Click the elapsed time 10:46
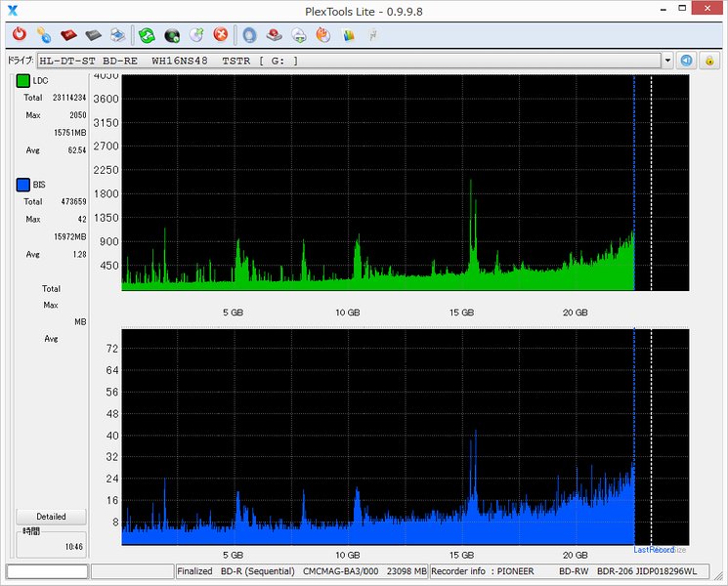The height and width of the screenshot is (586, 728). pos(74,547)
